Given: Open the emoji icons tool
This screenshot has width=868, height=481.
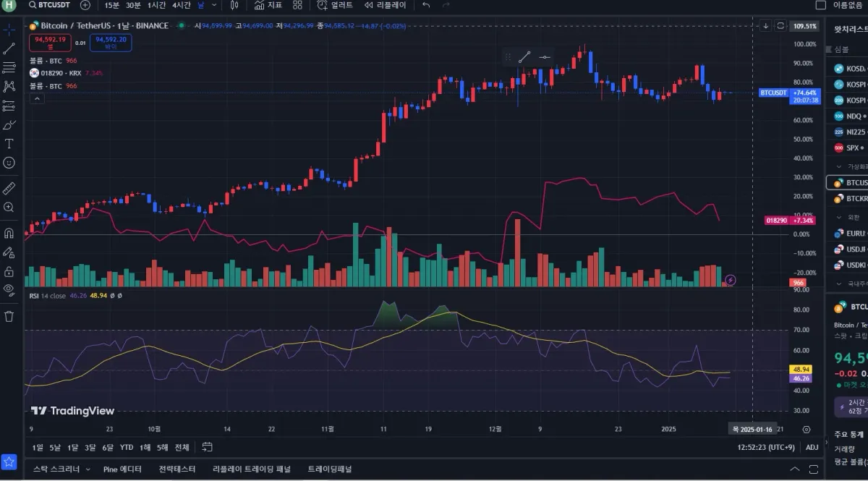Looking at the screenshot, I should 9,163.
